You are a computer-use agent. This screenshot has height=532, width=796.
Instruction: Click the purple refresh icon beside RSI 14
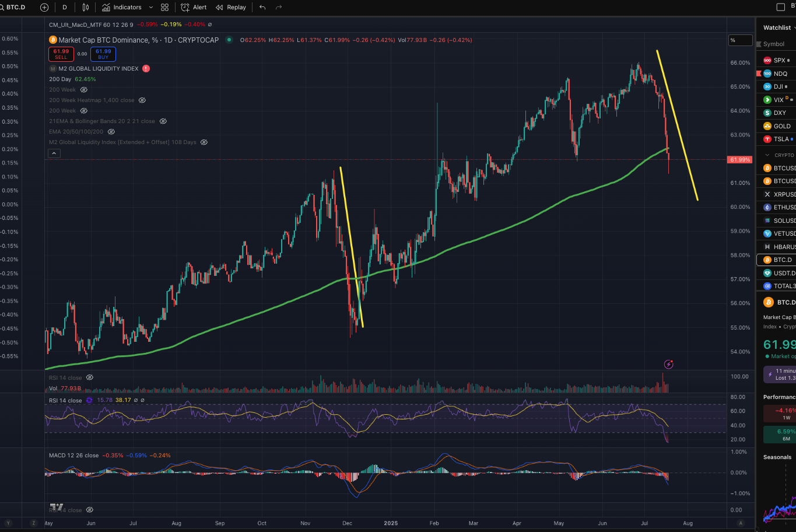(x=90, y=400)
